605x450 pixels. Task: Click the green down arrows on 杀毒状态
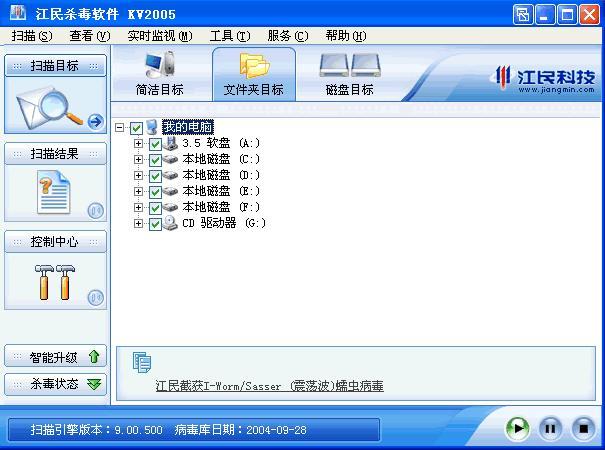pos(94,384)
